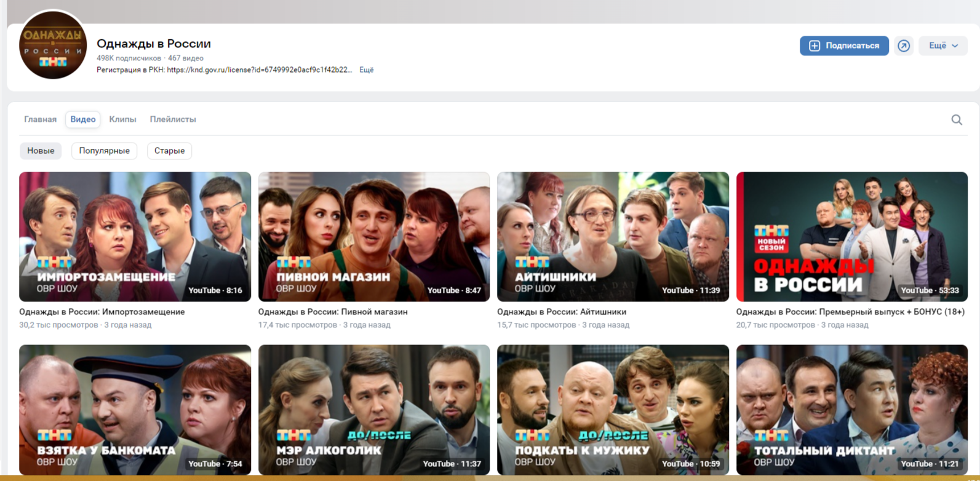
Task: Click the 498K подписчиков · 467 видео text
Action: (x=150, y=58)
